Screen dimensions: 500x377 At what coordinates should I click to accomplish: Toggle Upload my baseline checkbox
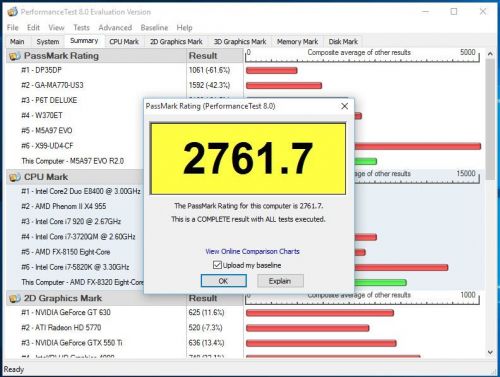coord(217,265)
